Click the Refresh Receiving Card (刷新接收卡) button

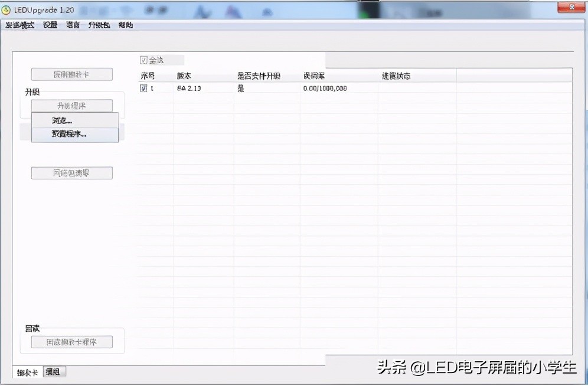[71, 74]
